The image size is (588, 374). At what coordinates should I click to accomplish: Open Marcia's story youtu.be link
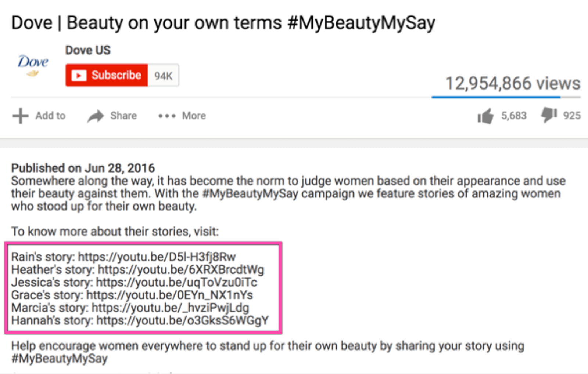pos(170,308)
